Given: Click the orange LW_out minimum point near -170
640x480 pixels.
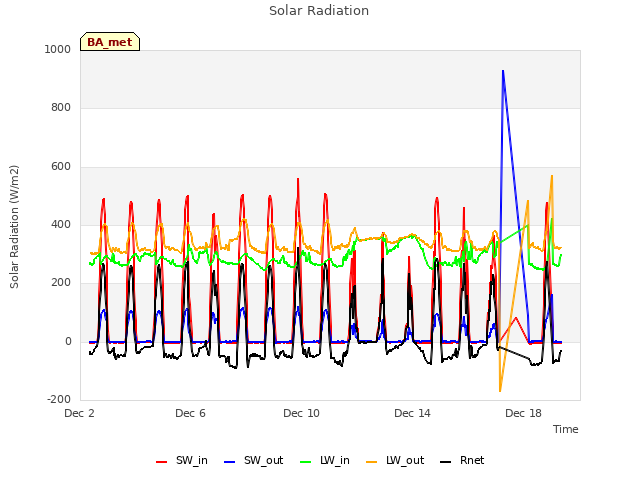Looking at the screenshot, I should tap(500, 391).
